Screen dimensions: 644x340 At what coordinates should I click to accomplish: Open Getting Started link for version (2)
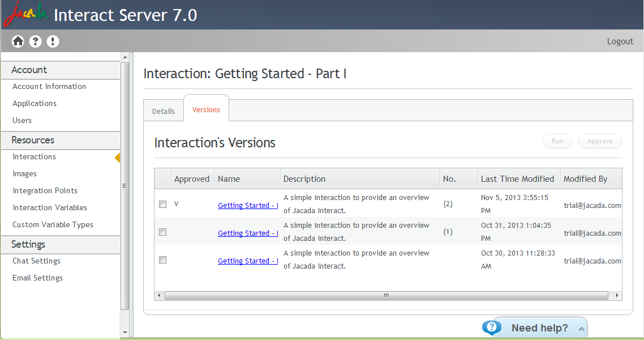[248, 205]
